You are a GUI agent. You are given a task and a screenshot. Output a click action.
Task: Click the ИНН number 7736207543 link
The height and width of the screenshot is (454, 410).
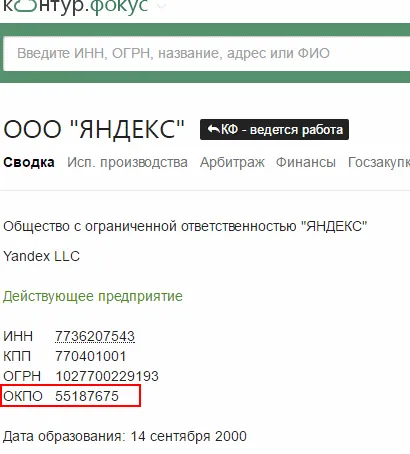click(x=95, y=336)
